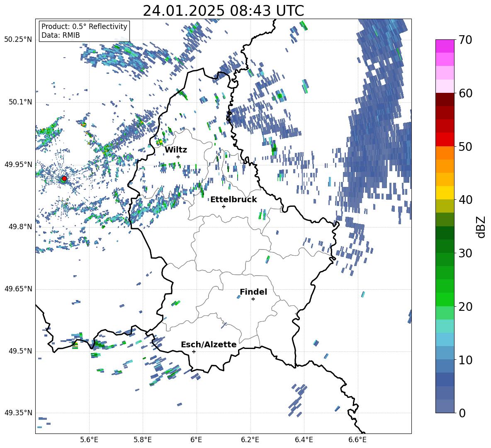Click the colorbar 10 tick label
The height and width of the screenshot is (448, 491).
click(465, 360)
